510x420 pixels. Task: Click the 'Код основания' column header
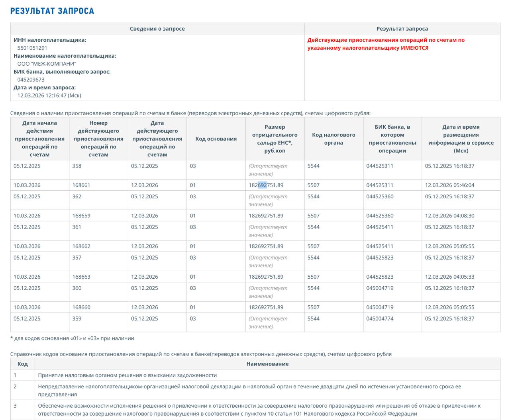click(216, 139)
